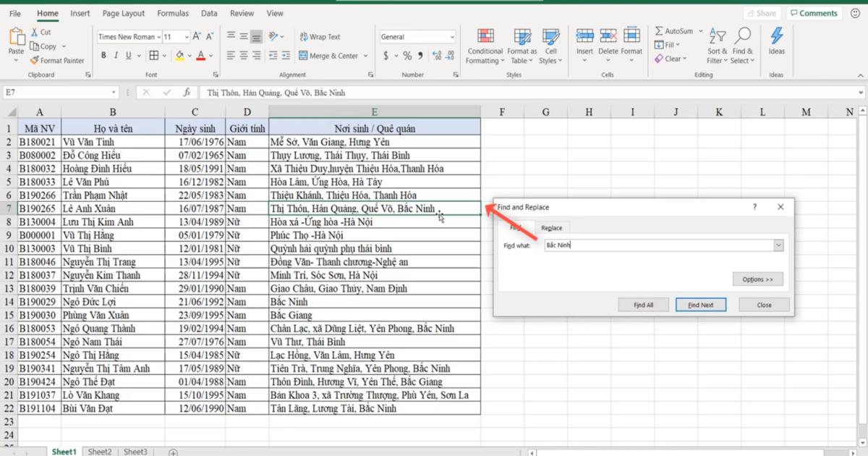Click the yellow fill color bucket swatch
868x456 pixels.
pyautogui.click(x=179, y=56)
